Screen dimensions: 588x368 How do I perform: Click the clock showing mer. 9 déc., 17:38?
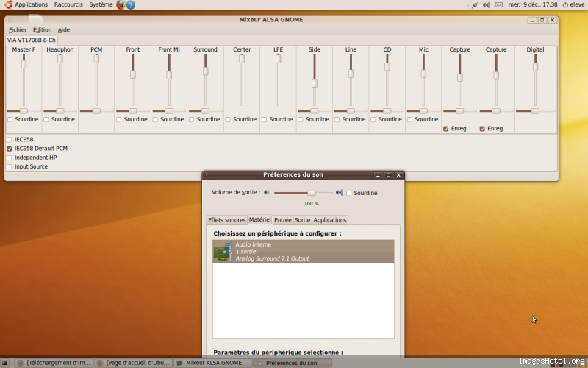click(532, 5)
